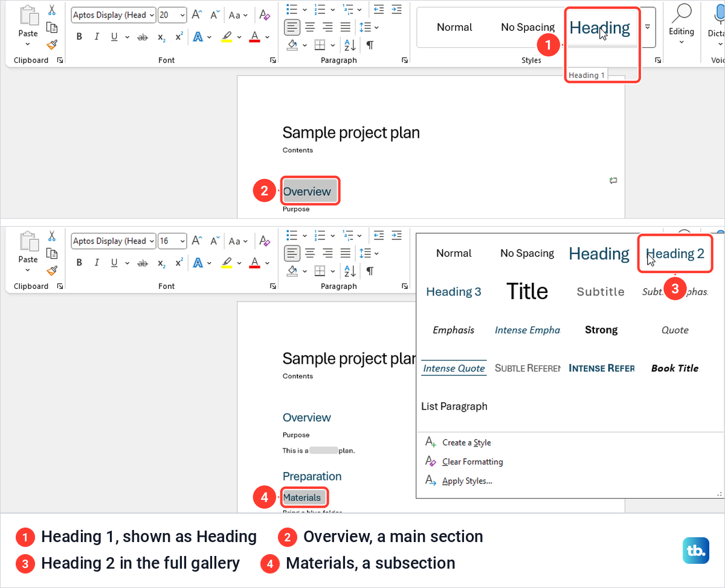Open underline style arrow in the size-16 ribbon

(127, 263)
